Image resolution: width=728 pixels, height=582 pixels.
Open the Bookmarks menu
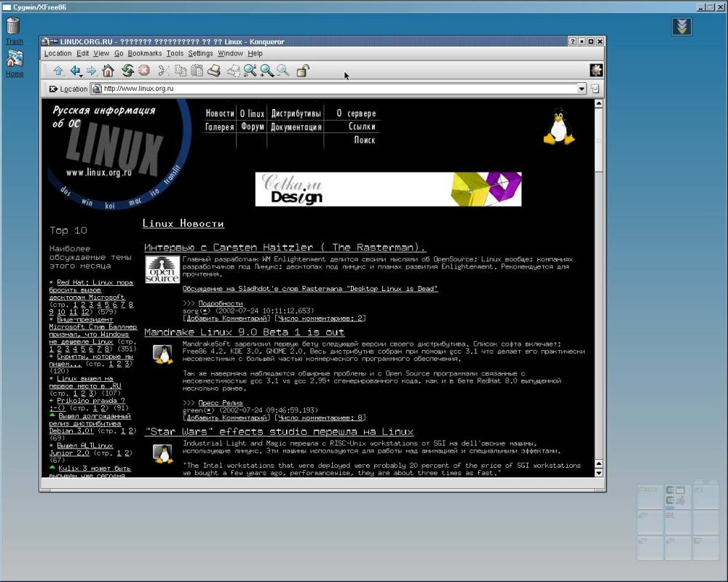[145, 53]
